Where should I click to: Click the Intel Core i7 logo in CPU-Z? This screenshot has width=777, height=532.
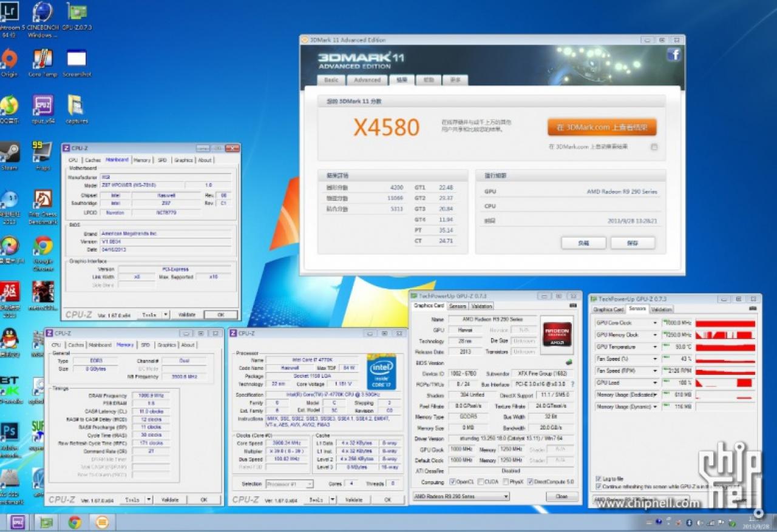click(x=381, y=371)
